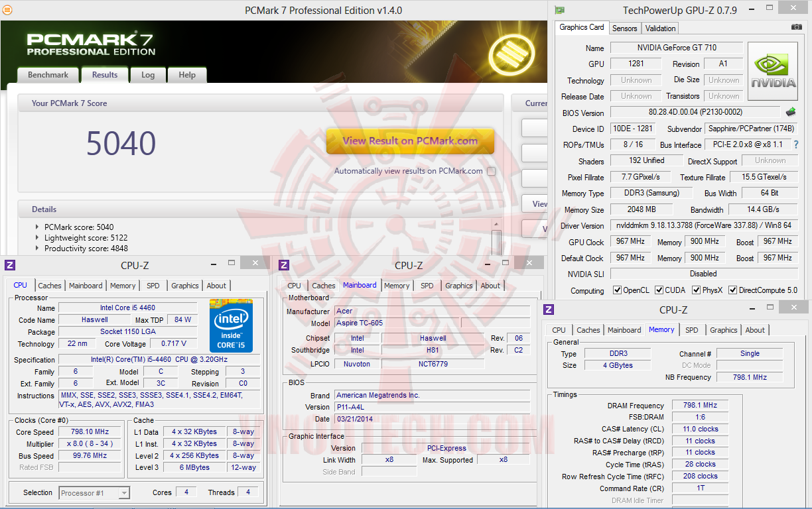812x509 pixels.
Task: Click the memory Type DDR3 field
Action: point(618,354)
